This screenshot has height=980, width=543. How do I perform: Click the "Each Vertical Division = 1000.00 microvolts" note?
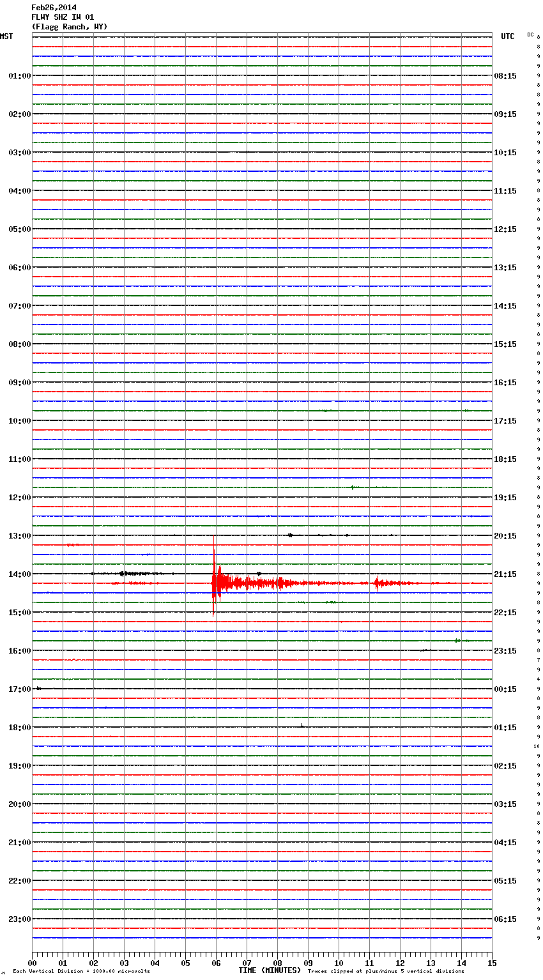[81, 971]
